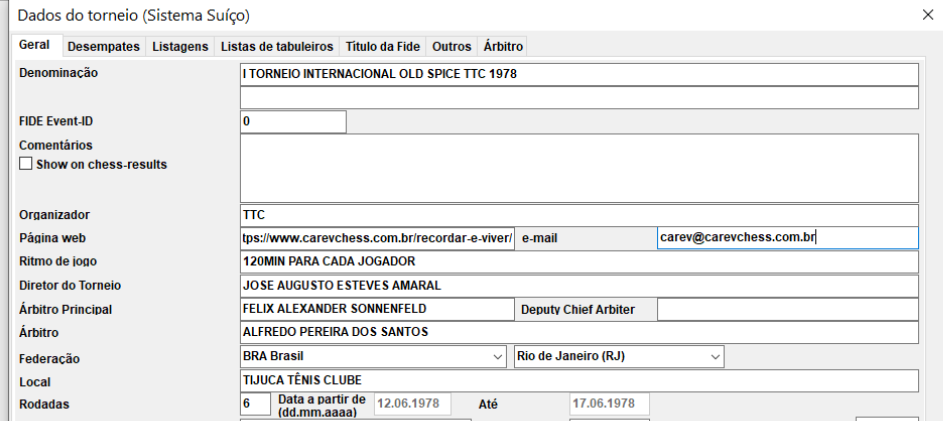
Task: Click the Denominação tournament name field
Action: pyautogui.click(x=578, y=75)
